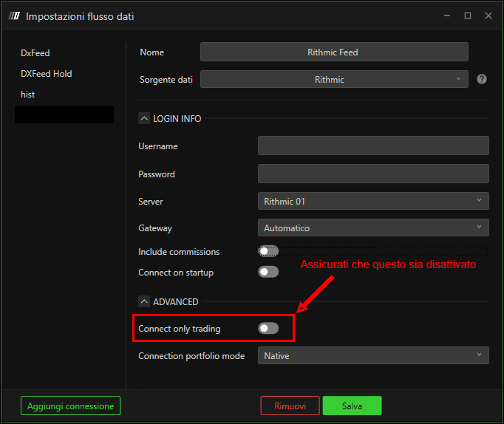Click the Username input field
The height and width of the screenshot is (424, 504).
[x=373, y=146]
